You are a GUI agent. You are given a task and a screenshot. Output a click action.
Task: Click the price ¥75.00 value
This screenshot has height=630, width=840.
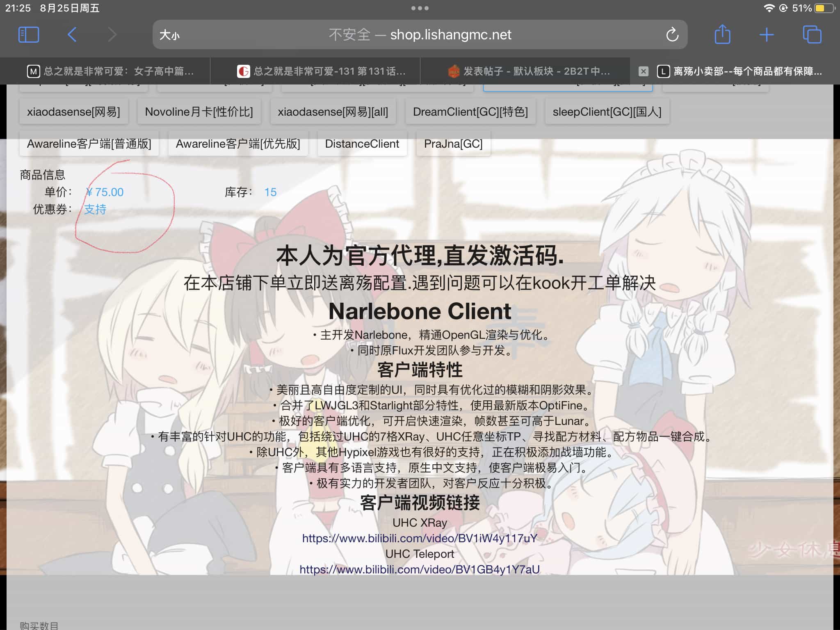pyautogui.click(x=105, y=192)
